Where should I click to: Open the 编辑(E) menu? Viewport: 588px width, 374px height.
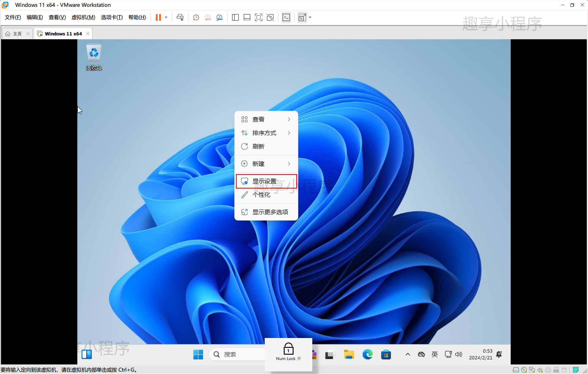35,17
